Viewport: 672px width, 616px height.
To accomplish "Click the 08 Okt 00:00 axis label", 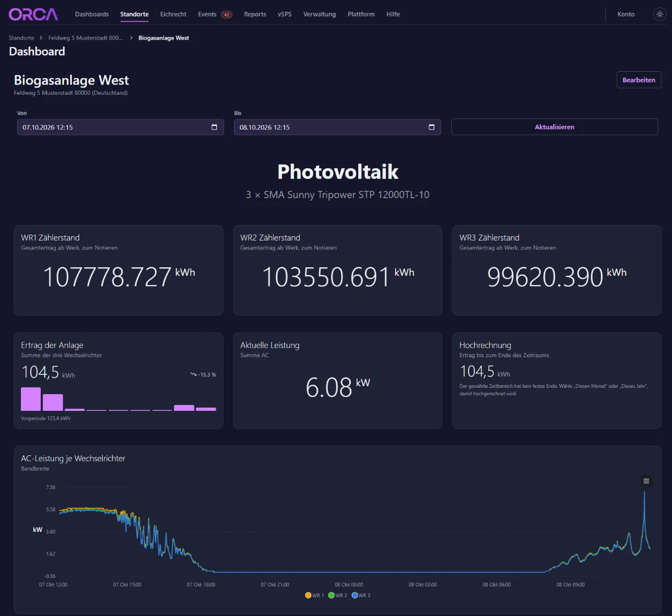I will [349, 584].
